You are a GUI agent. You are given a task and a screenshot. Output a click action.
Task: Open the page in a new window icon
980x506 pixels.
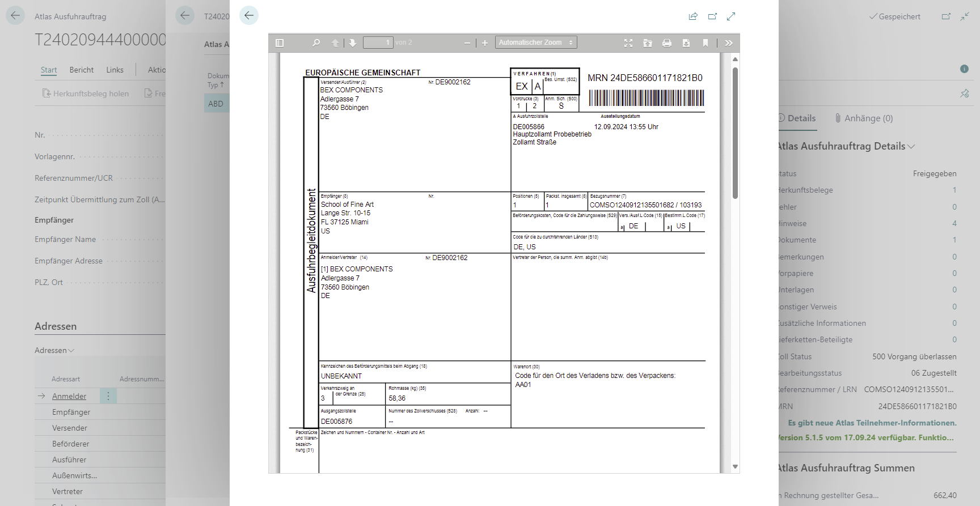(x=946, y=16)
